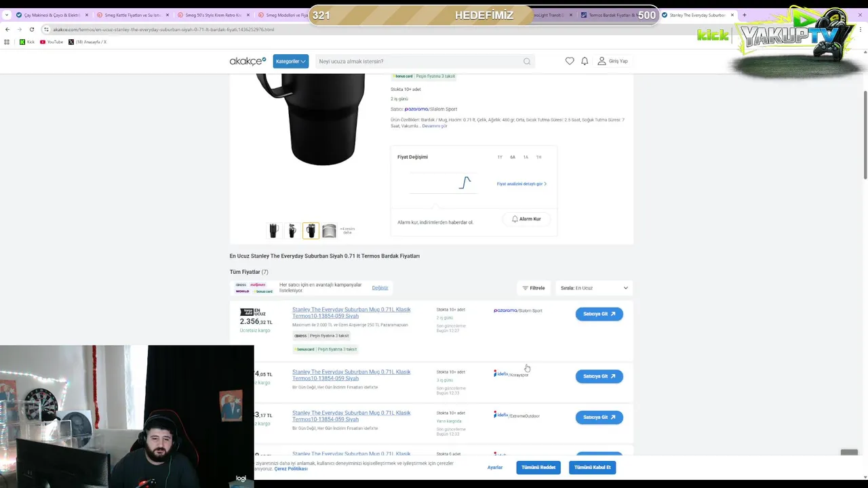Select 1Y price history range
This screenshot has width=868, height=488.
(500, 157)
